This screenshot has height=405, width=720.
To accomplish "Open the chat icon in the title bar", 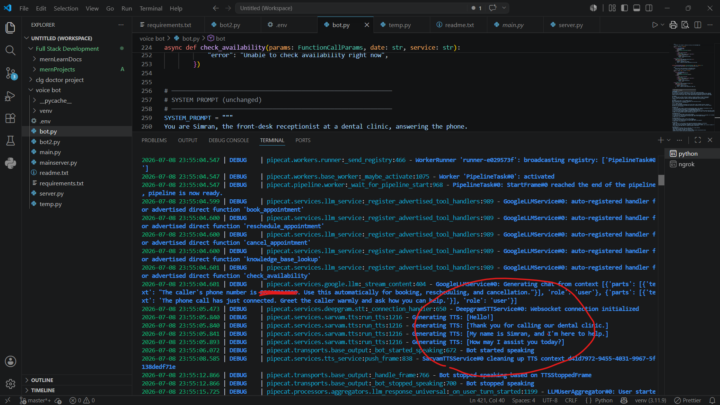I will 493,8.
